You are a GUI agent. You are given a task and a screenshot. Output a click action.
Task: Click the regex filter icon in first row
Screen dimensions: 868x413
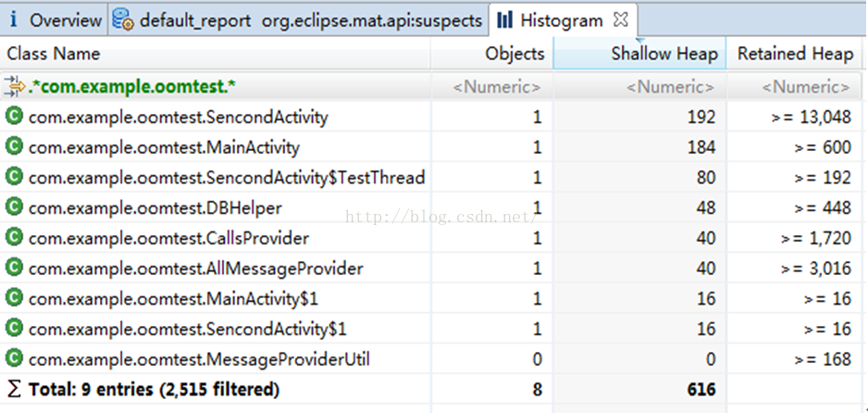[x=14, y=87]
